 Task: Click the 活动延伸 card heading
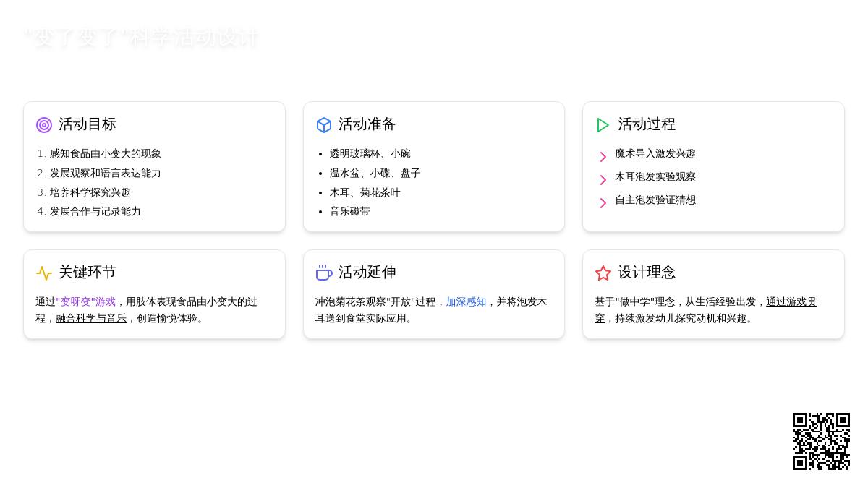(x=367, y=273)
